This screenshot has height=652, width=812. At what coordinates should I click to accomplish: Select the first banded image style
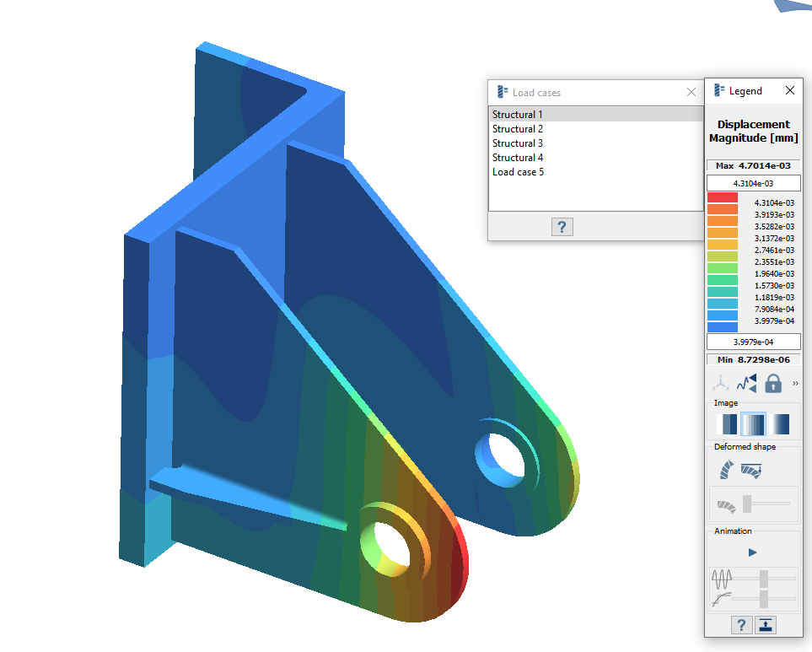[726, 424]
